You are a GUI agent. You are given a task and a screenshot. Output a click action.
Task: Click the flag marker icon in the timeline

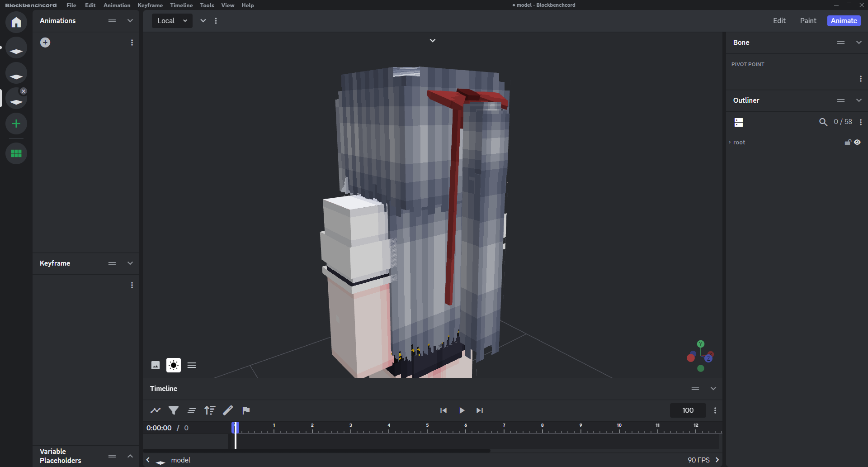246,410
